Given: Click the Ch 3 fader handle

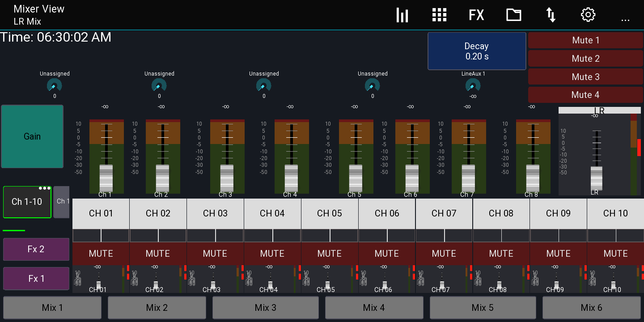Looking at the screenshot, I should tap(227, 178).
